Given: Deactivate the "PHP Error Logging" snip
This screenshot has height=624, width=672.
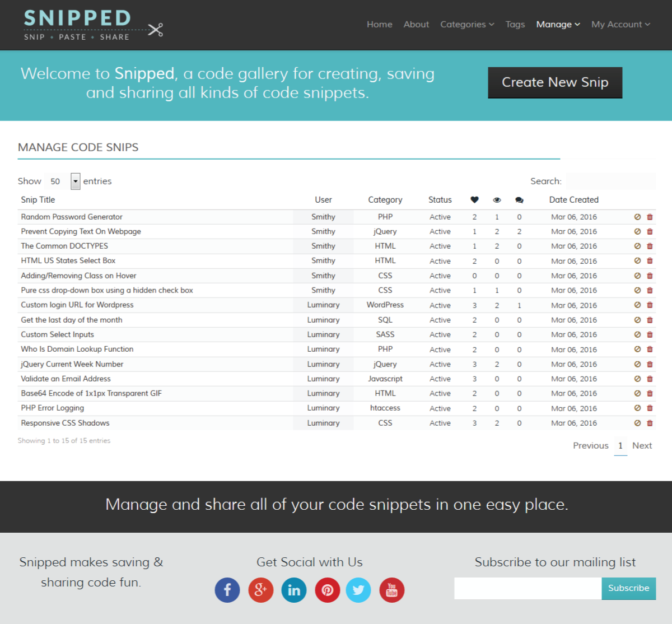Looking at the screenshot, I should coord(637,408).
